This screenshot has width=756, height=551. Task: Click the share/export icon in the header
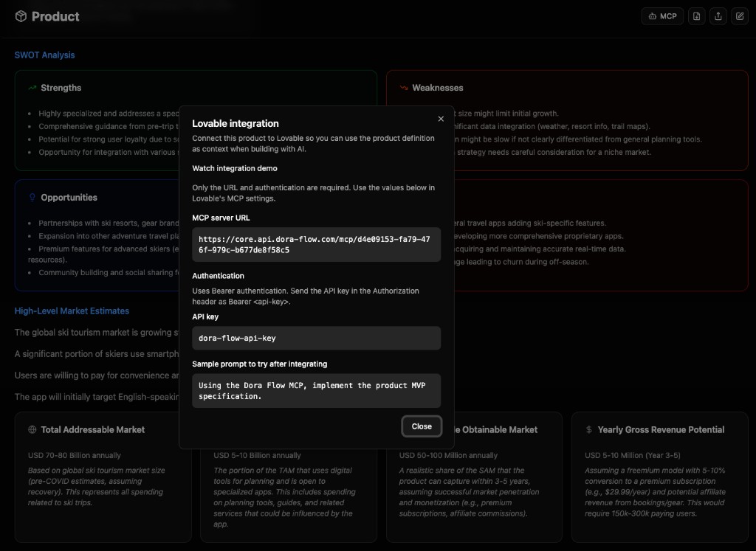(718, 15)
